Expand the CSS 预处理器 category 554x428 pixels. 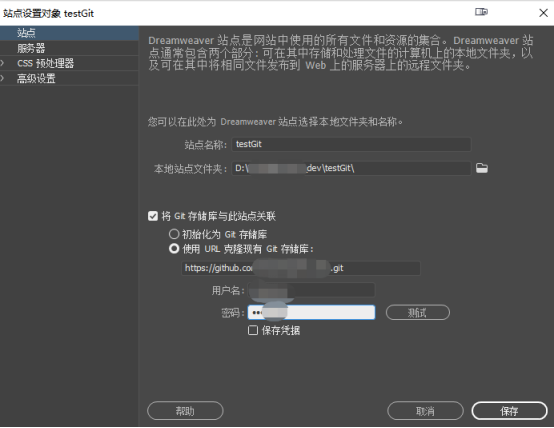tap(3, 63)
